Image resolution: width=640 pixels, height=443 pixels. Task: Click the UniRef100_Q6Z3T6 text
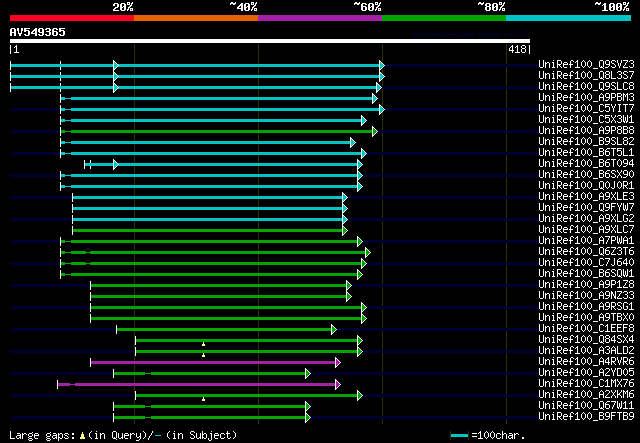tap(586, 252)
